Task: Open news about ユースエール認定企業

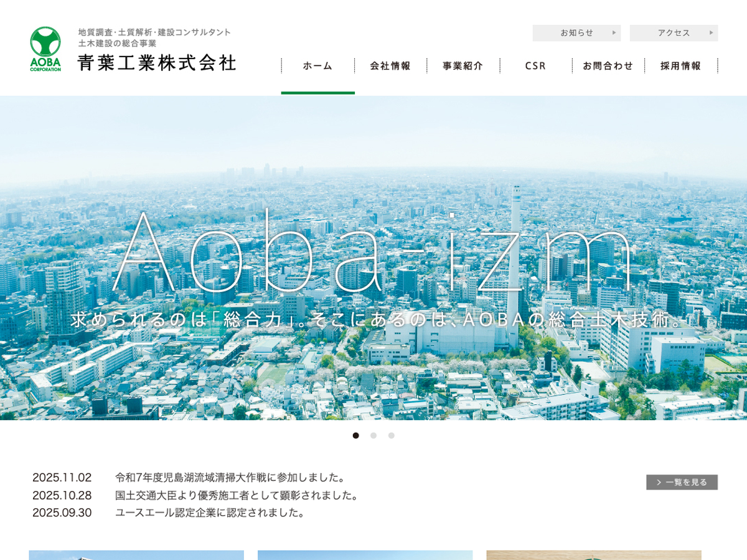Action: (210, 513)
